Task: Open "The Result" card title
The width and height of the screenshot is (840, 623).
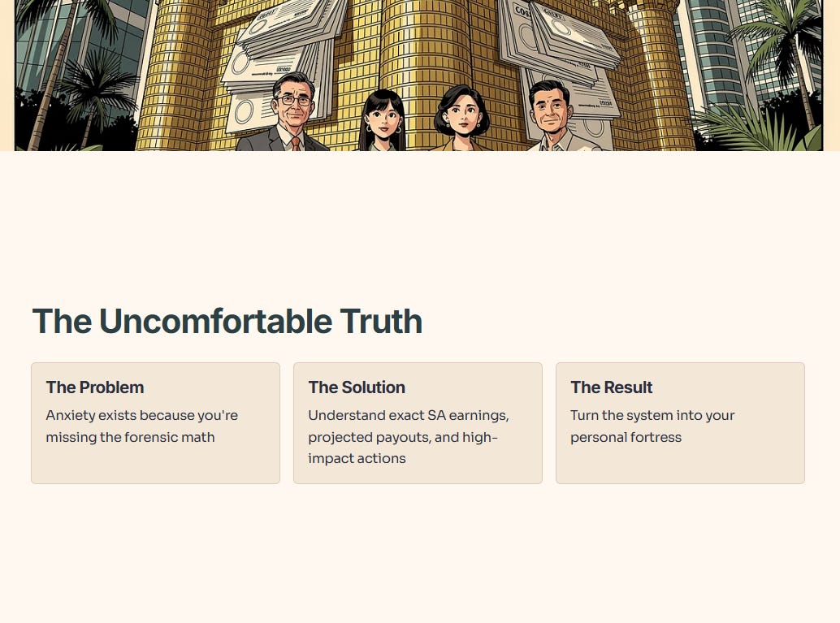Action: coord(611,387)
